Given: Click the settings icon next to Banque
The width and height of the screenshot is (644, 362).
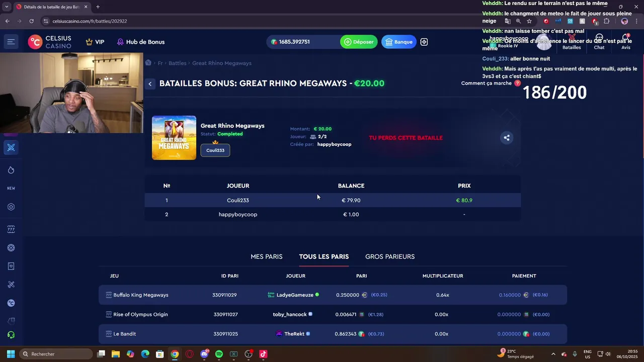Looking at the screenshot, I should pos(424,42).
